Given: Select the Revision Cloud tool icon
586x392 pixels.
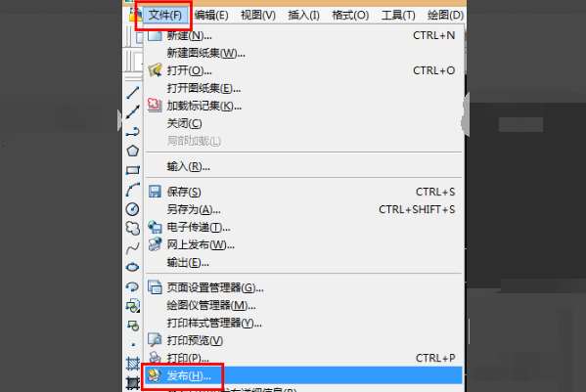Looking at the screenshot, I should pos(133,228).
